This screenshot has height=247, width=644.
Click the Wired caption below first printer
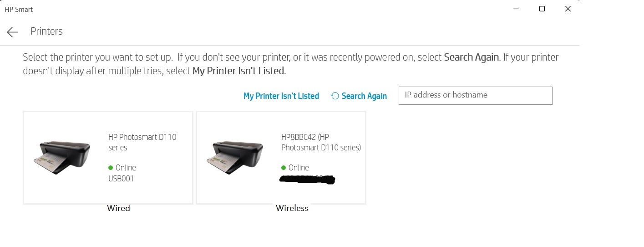[118, 208]
